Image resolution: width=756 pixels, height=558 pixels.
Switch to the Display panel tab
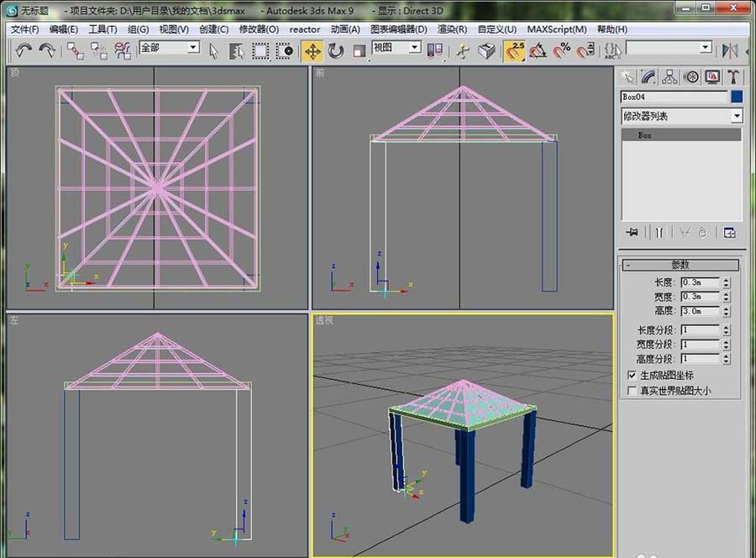click(712, 77)
